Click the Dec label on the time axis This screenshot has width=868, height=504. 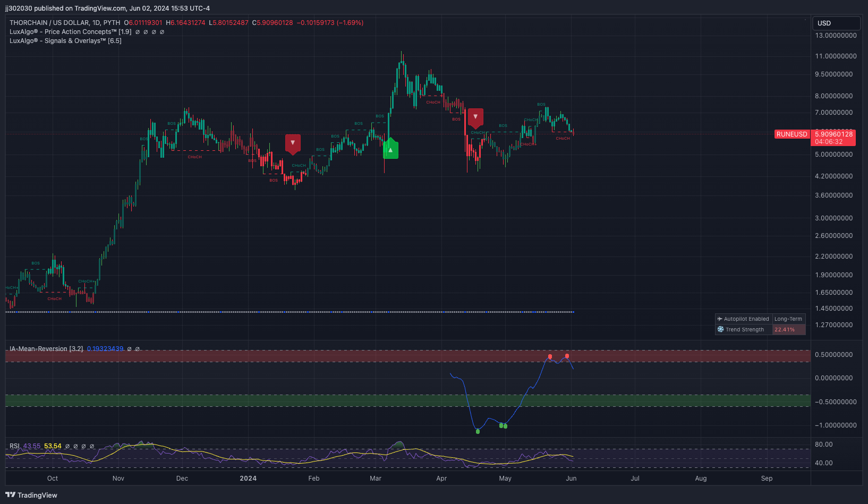[182, 479]
